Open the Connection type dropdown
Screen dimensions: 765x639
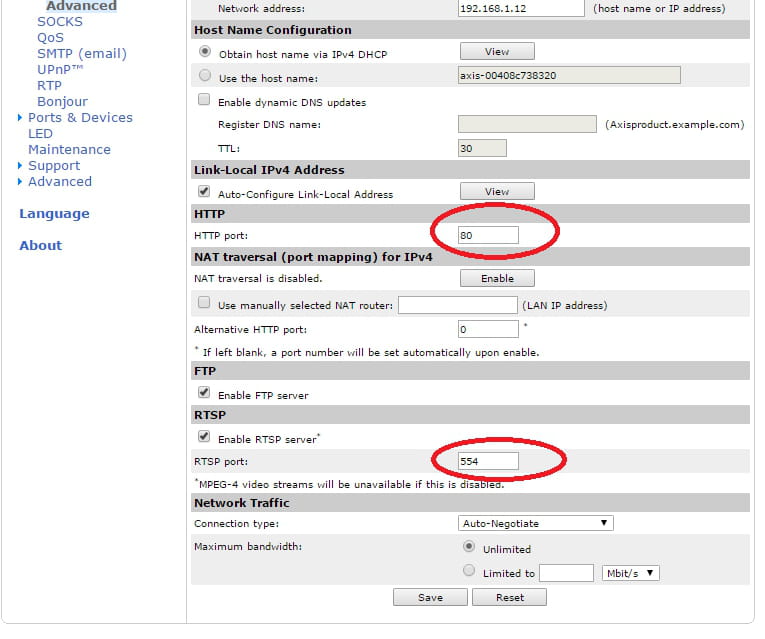(x=535, y=523)
